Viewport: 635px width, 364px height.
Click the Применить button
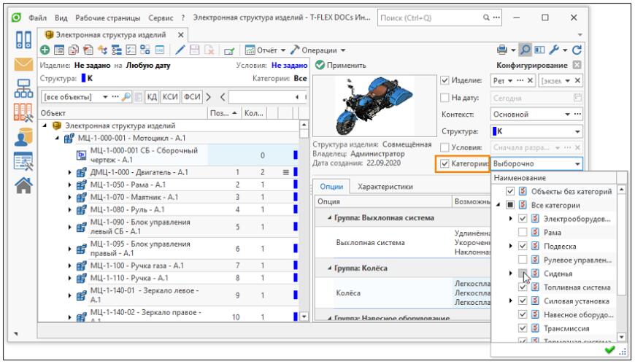[341, 65]
